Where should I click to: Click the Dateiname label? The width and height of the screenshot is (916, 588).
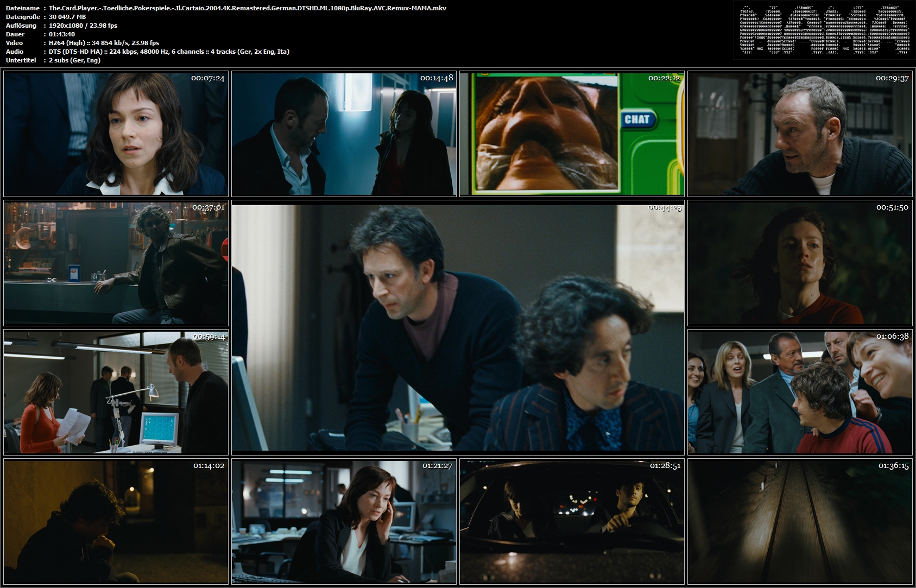pyautogui.click(x=22, y=8)
